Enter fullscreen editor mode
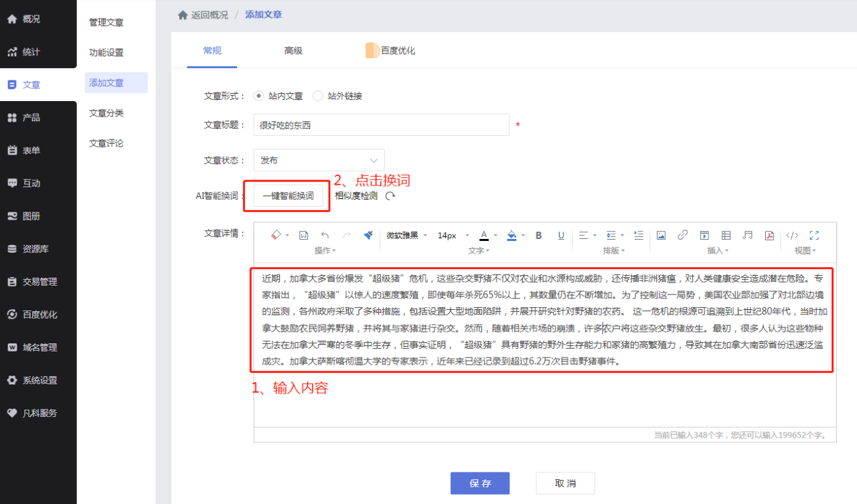The height and width of the screenshot is (504, 857). 814,235
